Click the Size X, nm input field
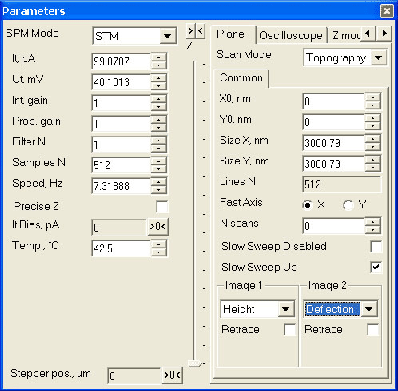 tap(334, 143)
